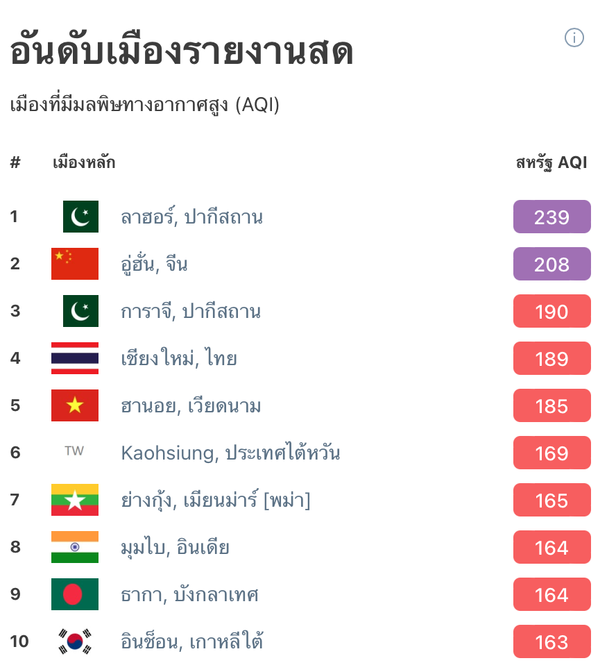Select the India flag next to Mumbai

click(x=74, y=547)
